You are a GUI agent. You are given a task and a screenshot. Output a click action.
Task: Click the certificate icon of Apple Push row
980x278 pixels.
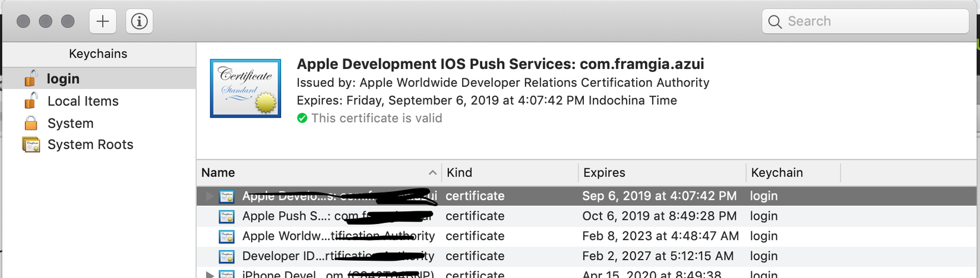[x=226, y=216]
